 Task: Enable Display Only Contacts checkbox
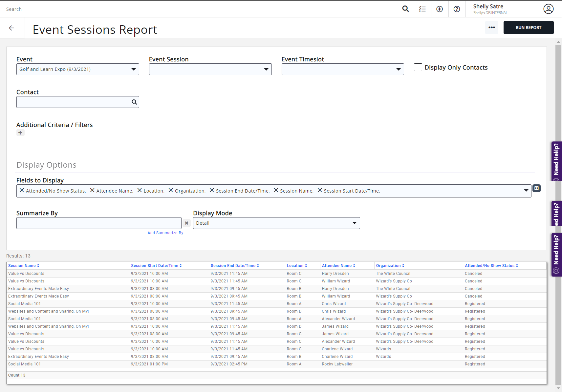pos(418,67)
